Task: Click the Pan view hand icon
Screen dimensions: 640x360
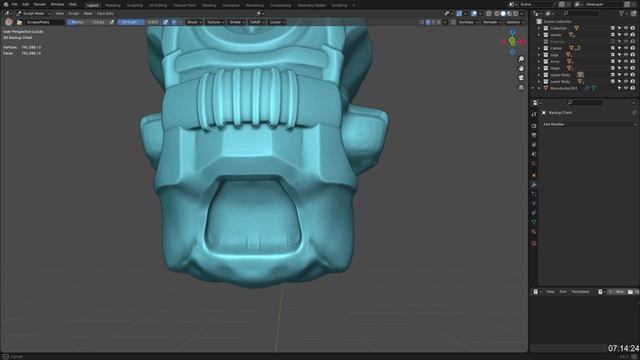Action: (x=521, y=69)
